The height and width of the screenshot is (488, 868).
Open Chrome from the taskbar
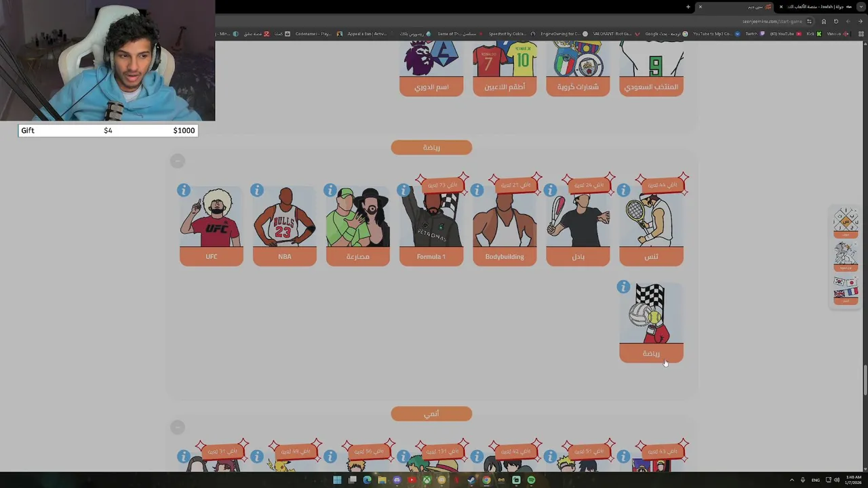486,480
